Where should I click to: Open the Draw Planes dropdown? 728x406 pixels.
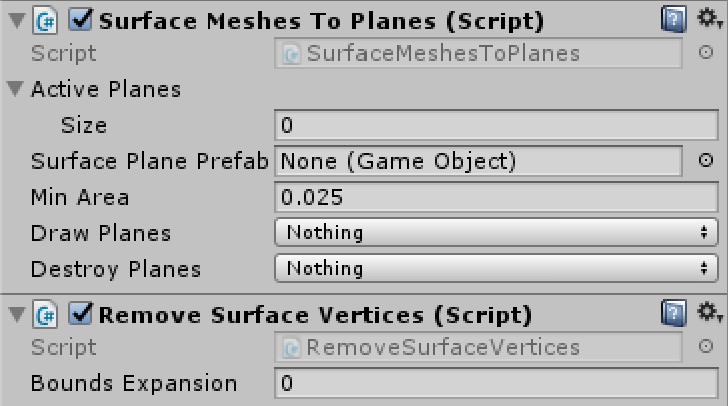[496, 233]
